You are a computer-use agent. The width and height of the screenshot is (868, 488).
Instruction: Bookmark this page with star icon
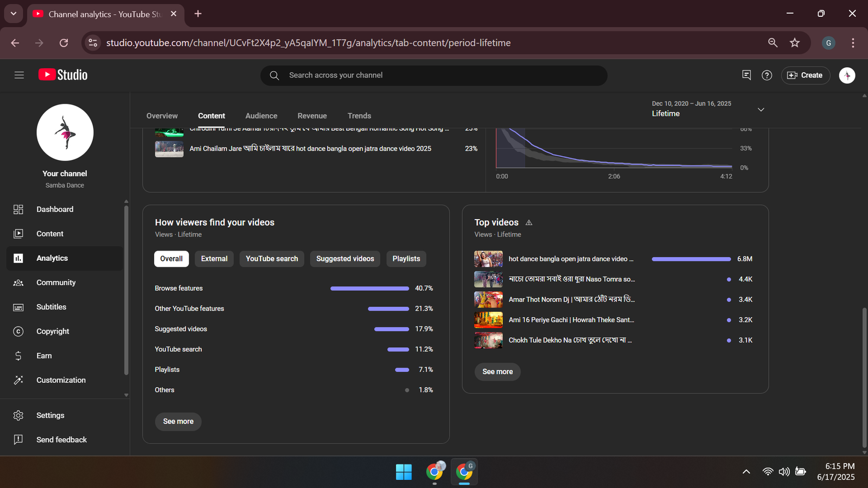pos(795,43)
